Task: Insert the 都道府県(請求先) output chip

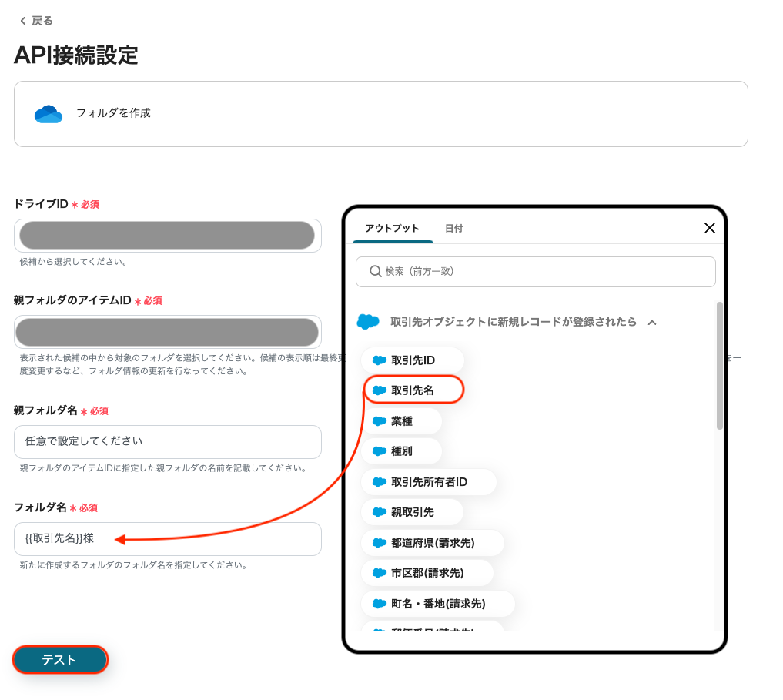Action: [x=433, y=543]
